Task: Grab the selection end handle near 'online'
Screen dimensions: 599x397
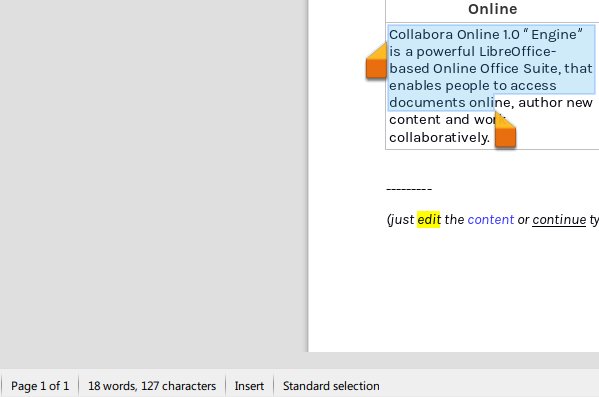Action: click(x=505, y=130)
